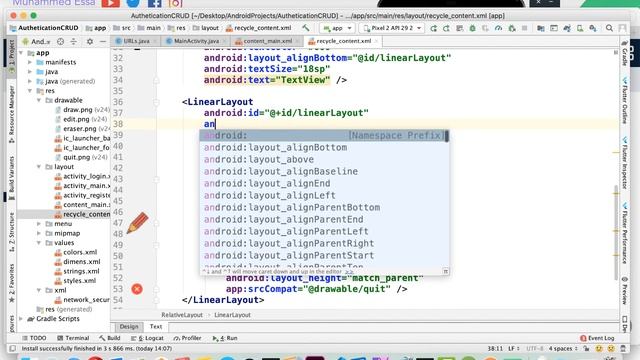This screenshot has width=640, height=360.
Task: Collapse the layout folder
Action: [39, 167]
